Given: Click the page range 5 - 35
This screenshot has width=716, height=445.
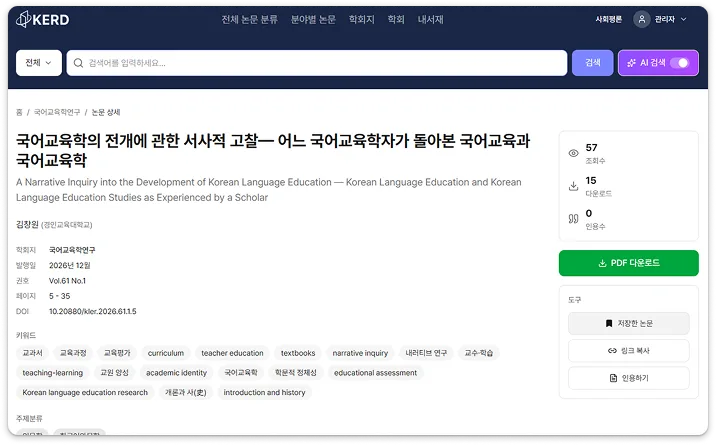Looking at the screenshot, I should (60, 297).
